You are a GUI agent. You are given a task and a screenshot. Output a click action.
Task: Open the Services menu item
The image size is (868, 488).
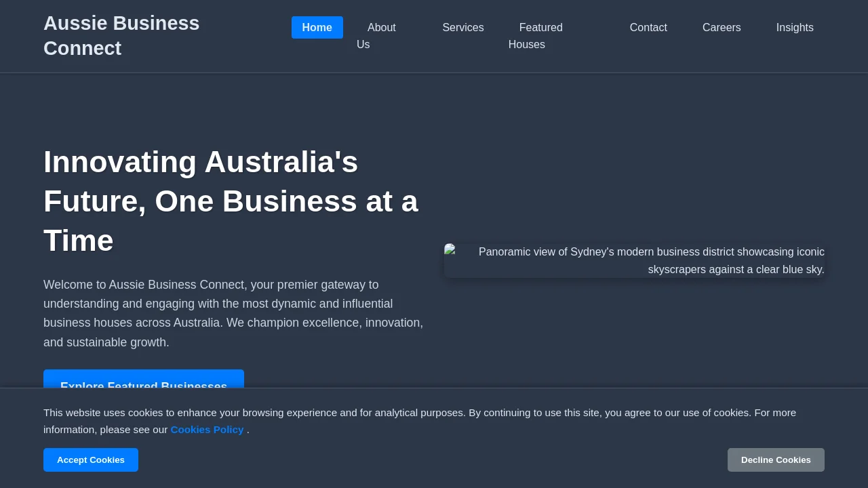(463, 28)
